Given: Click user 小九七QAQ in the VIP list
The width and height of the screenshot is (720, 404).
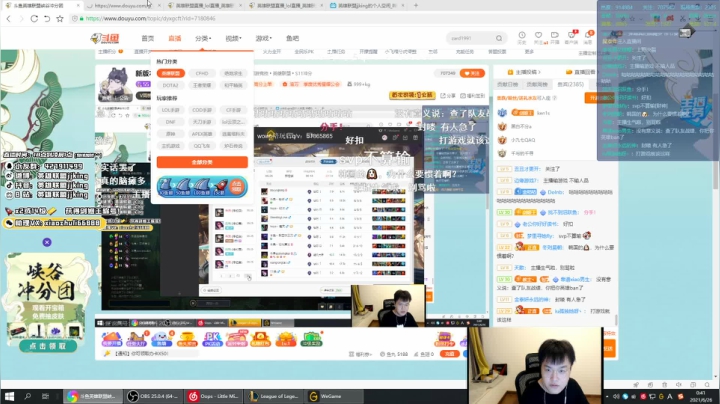Looking at the screenshot, I should coord(523,140).
